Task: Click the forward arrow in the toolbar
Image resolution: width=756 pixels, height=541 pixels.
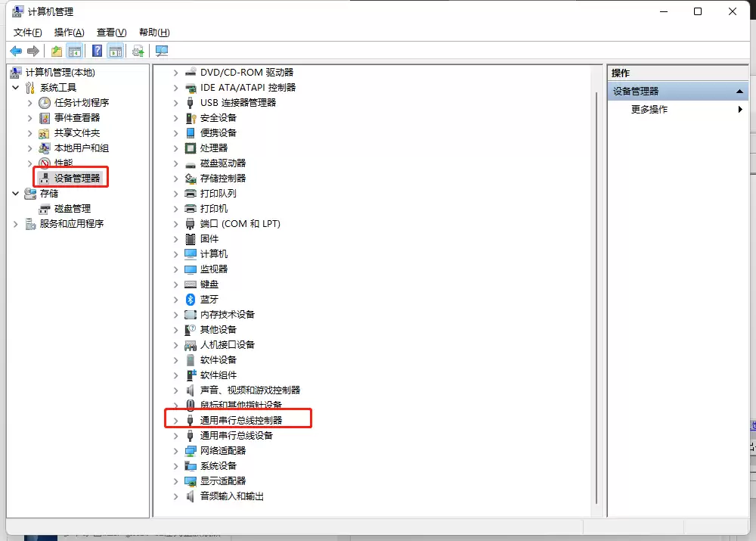Action: [x=33, y=51]
